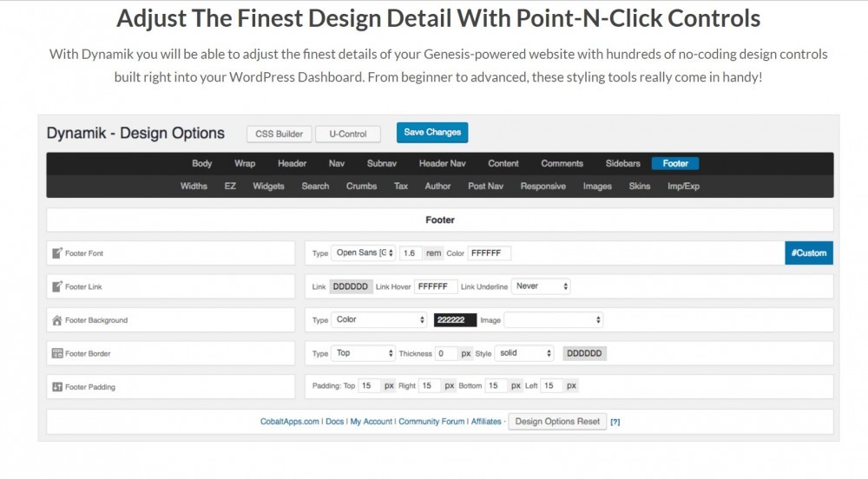Viewport: 868px width, 479px height.
Task: Open the Search tab
Action: pos(316,187)
